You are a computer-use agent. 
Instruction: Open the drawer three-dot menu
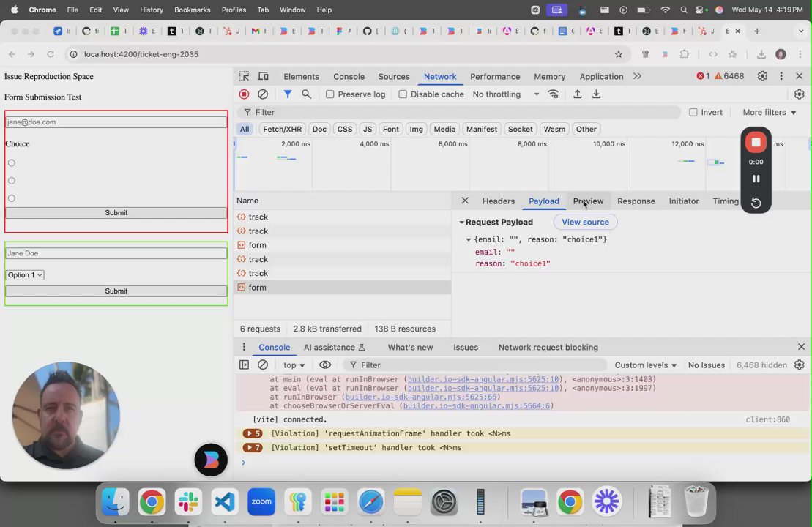(244, 348)
